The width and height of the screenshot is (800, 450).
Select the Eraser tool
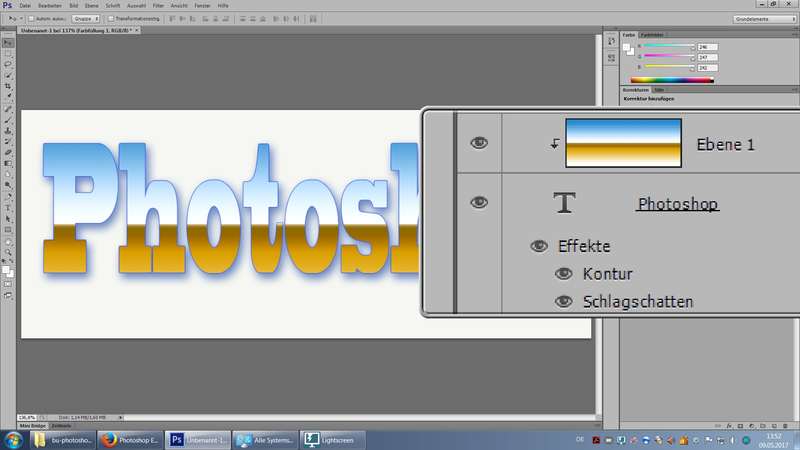[8, 152]
